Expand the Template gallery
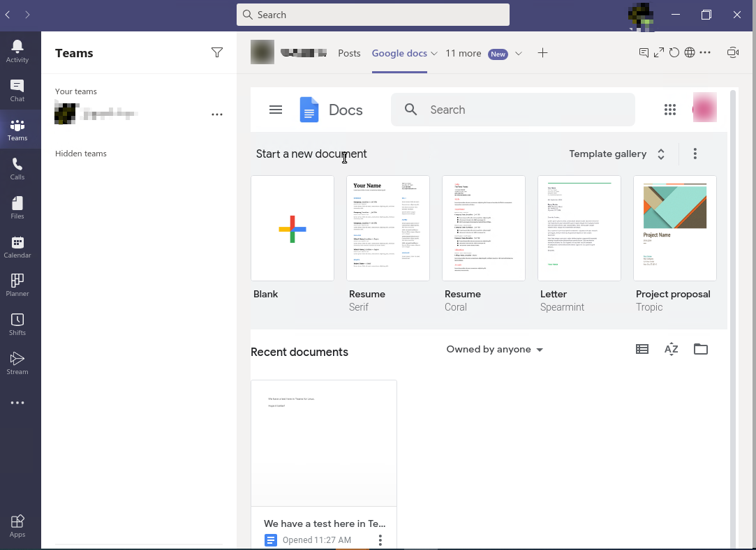The width and height of the screenshot is (756, 550). pos(617,154)
